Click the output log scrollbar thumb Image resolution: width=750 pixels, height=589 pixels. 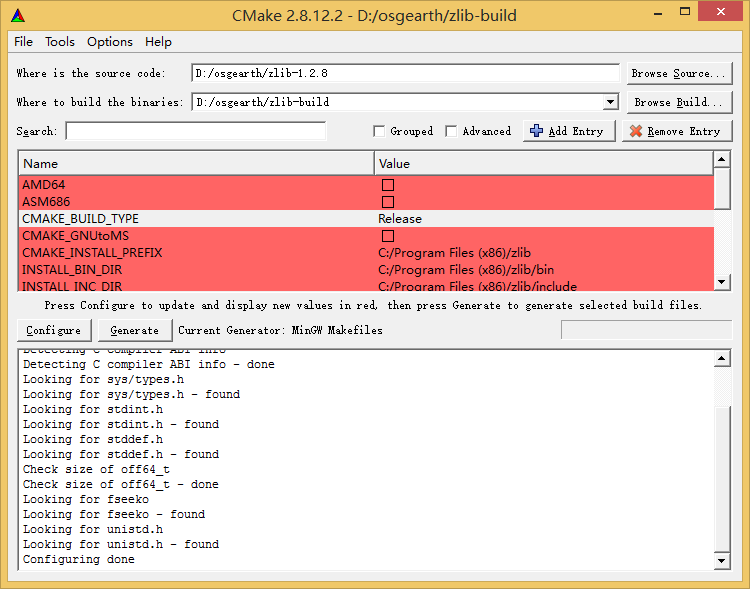click(722, 479)
